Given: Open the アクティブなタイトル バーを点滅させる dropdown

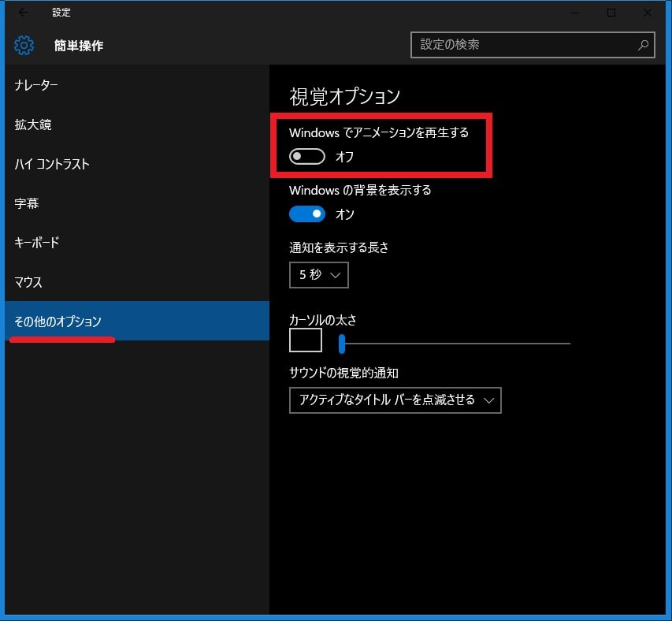Looking at the screenshot, I should coord(395,400).
